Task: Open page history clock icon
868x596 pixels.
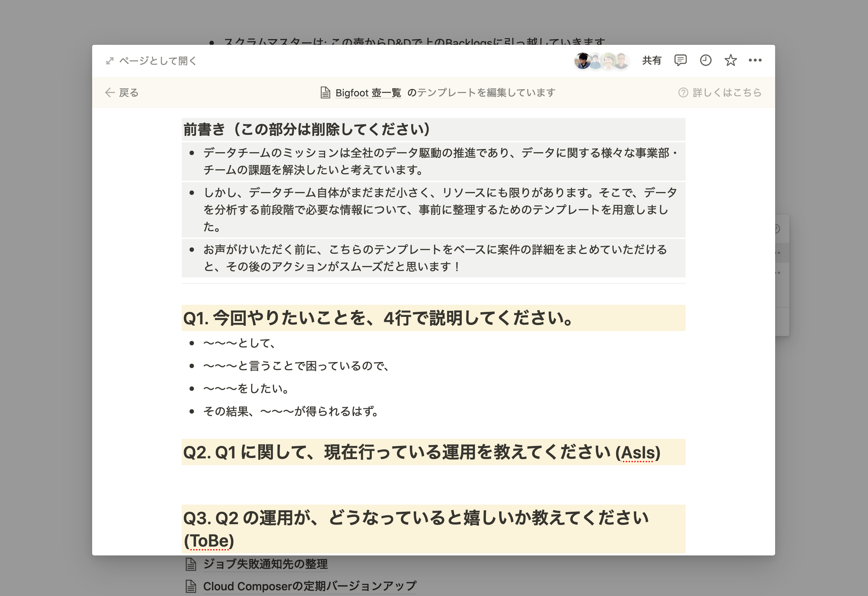Action: (705, 60)
